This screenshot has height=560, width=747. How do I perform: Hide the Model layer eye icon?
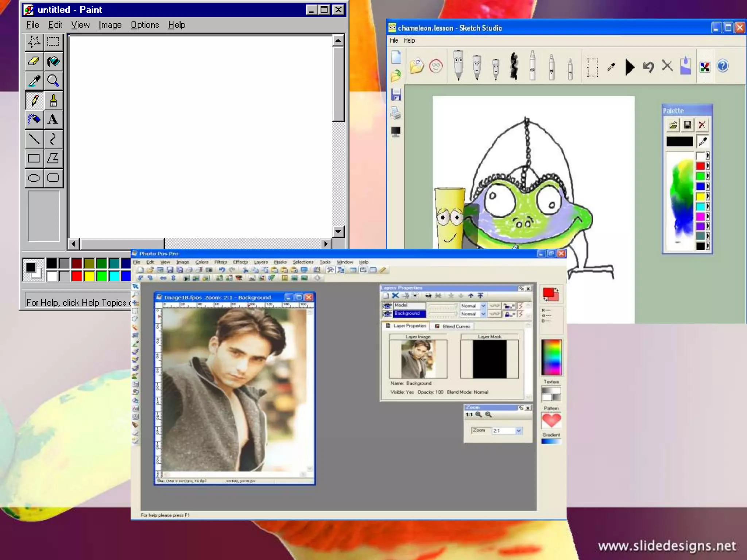pos(387,306)
